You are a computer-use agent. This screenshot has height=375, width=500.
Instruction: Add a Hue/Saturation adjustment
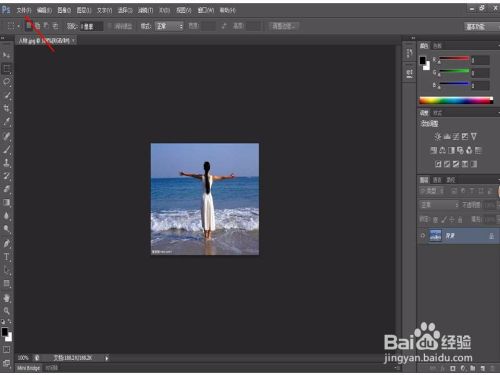(x=433, y=150)
